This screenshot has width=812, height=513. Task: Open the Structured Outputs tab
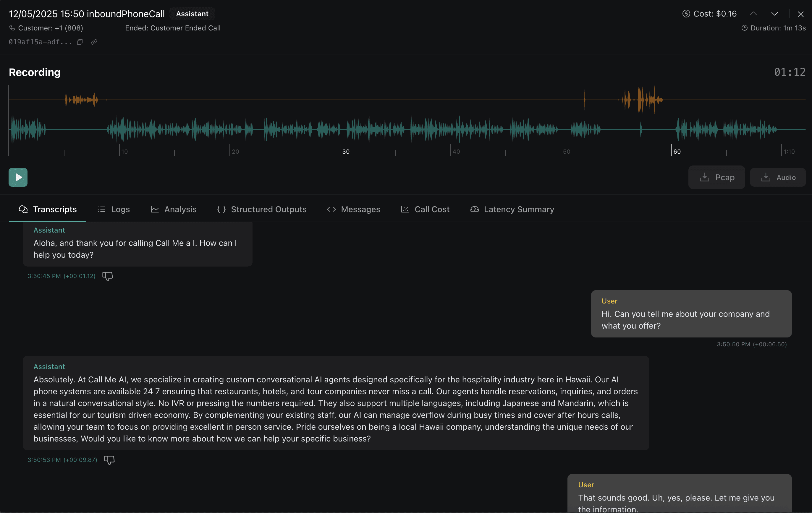click(262, 209)
